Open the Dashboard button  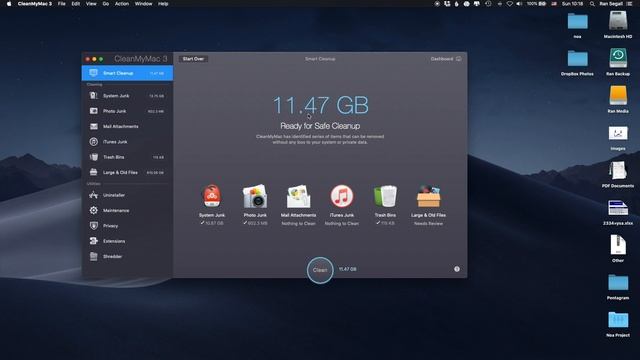[446, 59]
